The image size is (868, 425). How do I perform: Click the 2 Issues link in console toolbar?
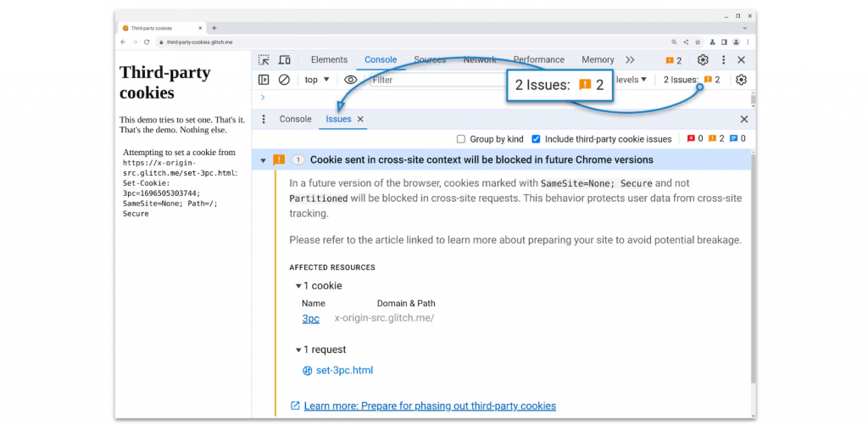coord(692,80)
